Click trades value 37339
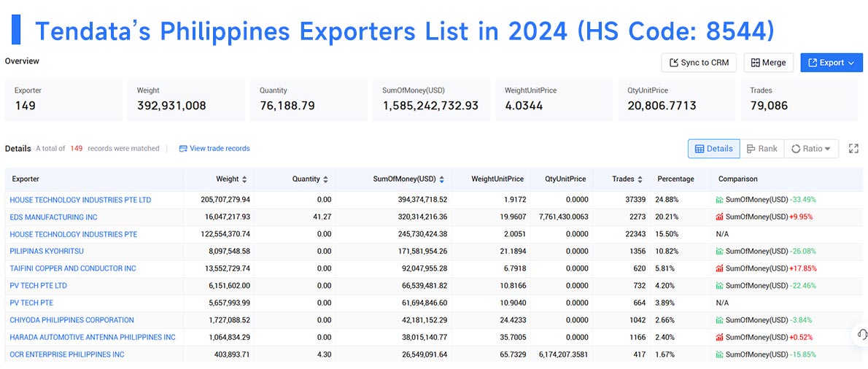The width and height of the screenshot is (868, 369). (635, 200)
